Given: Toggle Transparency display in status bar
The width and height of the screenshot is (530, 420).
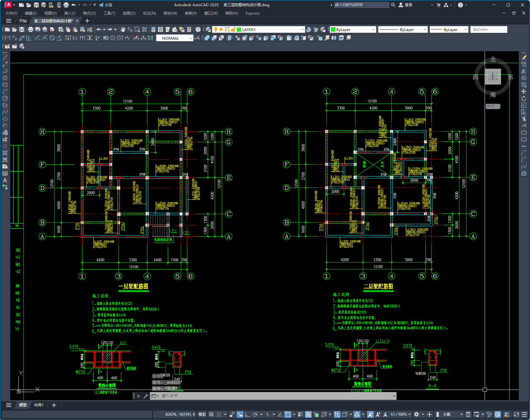Looking at the screenshot, I should pyautogui.click(x=308, y=414).
